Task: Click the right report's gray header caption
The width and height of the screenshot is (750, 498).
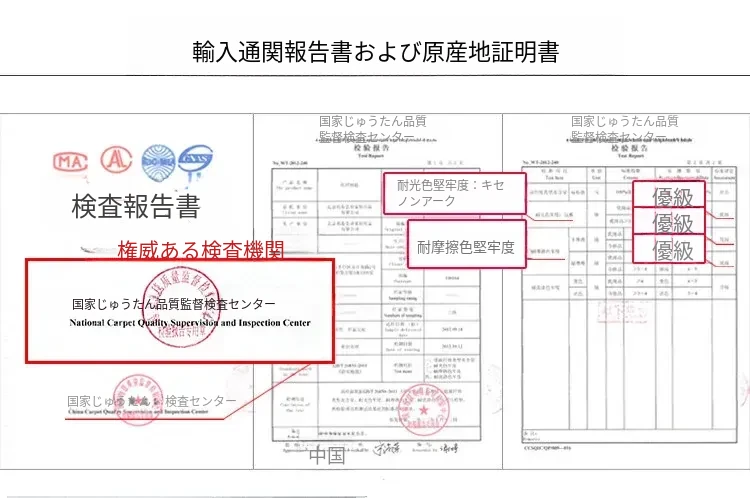Action: [x=624, y=129]
